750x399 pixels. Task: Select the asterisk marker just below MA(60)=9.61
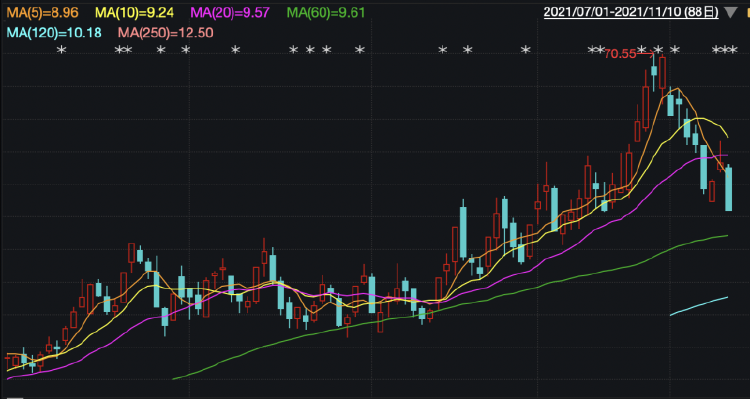coord(326,50)
